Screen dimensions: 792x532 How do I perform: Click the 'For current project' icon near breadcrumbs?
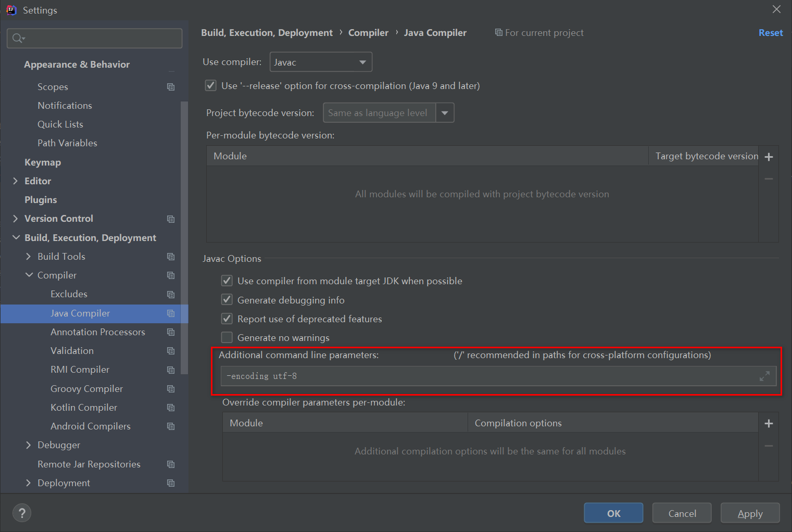point(498,32)
